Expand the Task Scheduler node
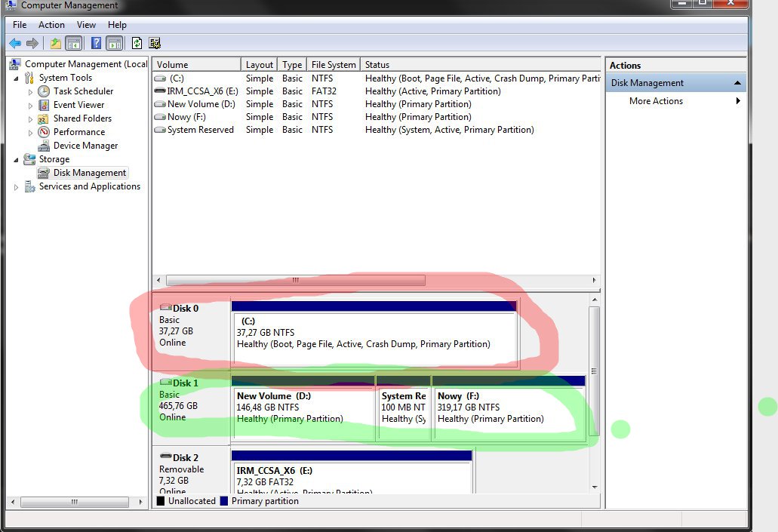The image size is (778, 532). [31, 92]
